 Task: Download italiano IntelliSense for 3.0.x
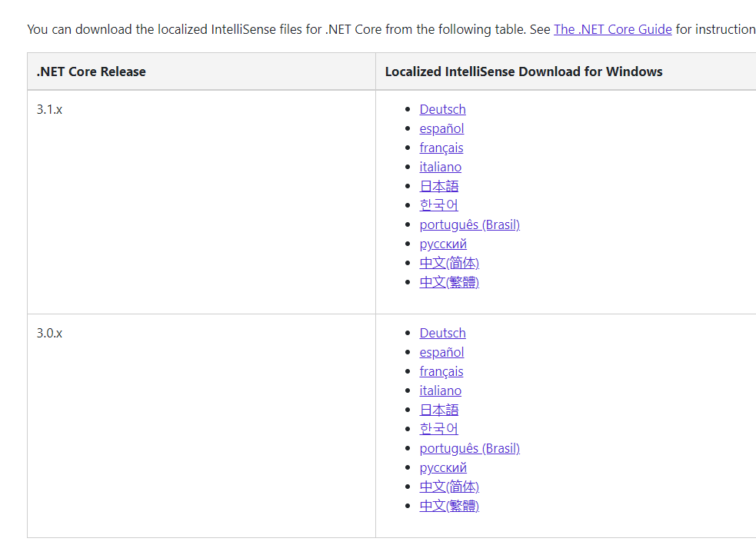[440, 390]
